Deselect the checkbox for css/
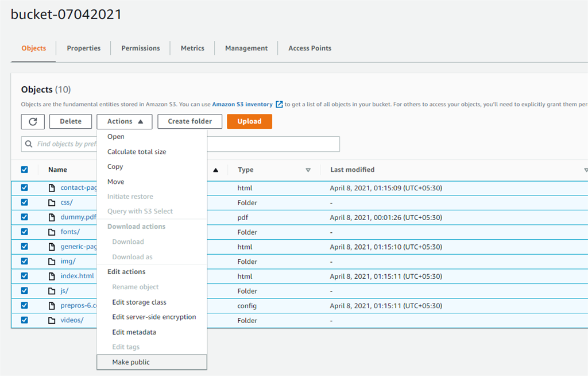The image size is (588, 376). click(24, 202)
